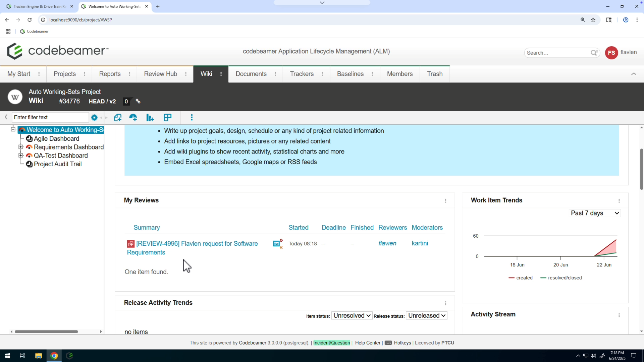
Task: Collapse the page header with the chevron
Action: 634,74
